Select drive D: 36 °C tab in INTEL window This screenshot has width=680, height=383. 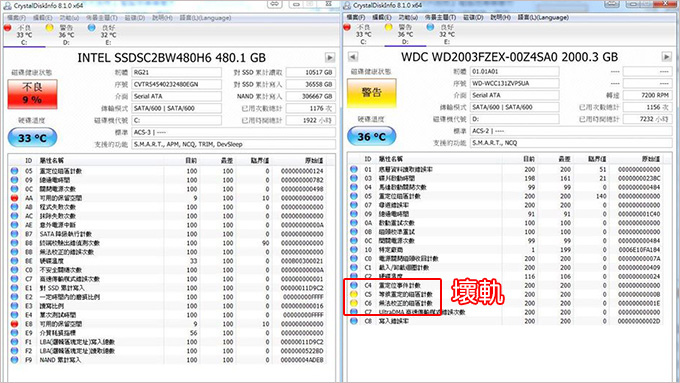(66, 35)
